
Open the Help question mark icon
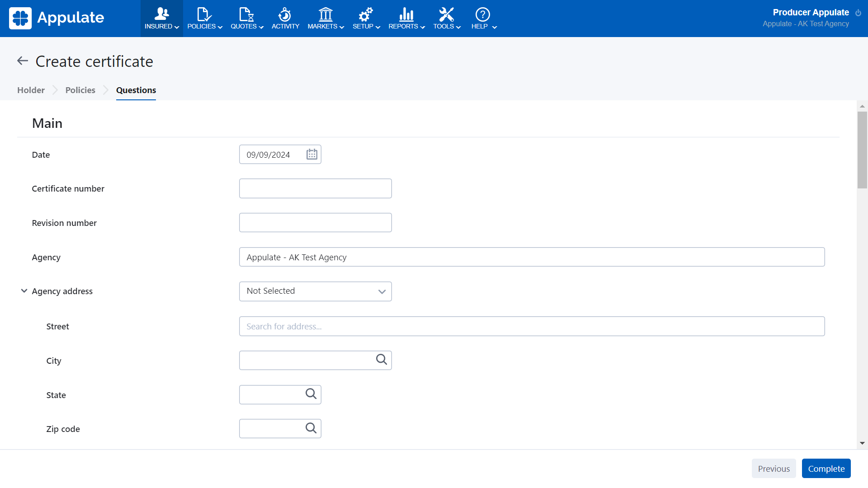(x=482, y=14)
